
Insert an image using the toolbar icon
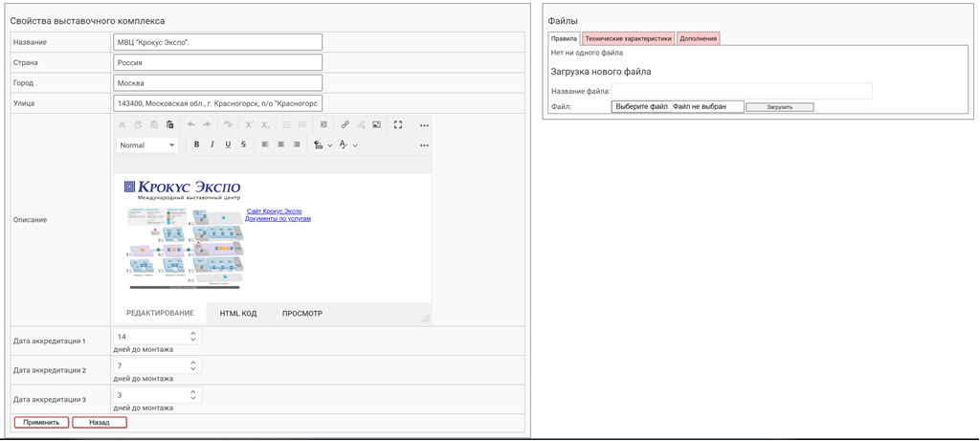[376, 125]
